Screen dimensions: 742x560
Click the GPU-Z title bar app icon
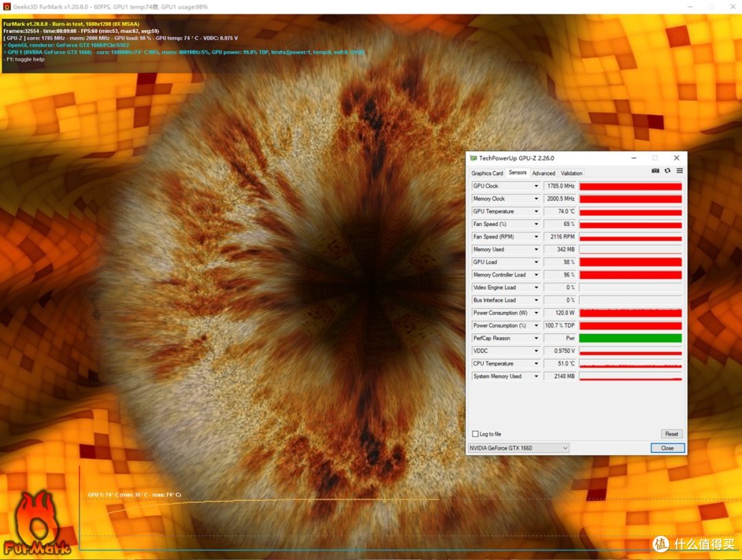click(x=473, y=158)
